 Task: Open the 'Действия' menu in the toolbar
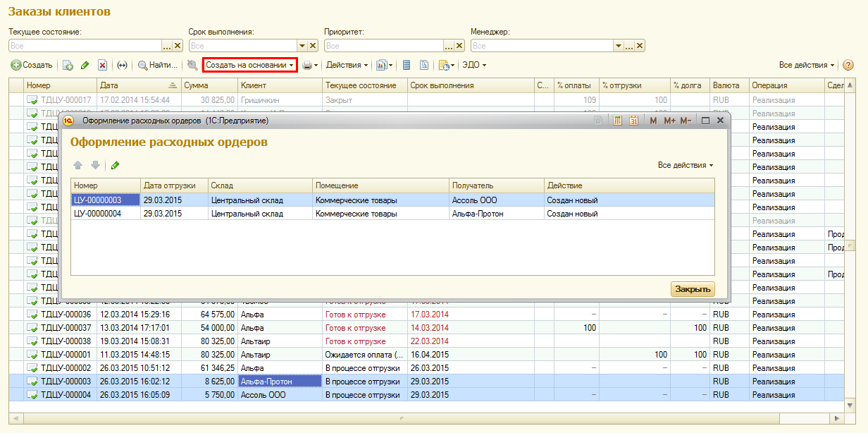point(347,65)
